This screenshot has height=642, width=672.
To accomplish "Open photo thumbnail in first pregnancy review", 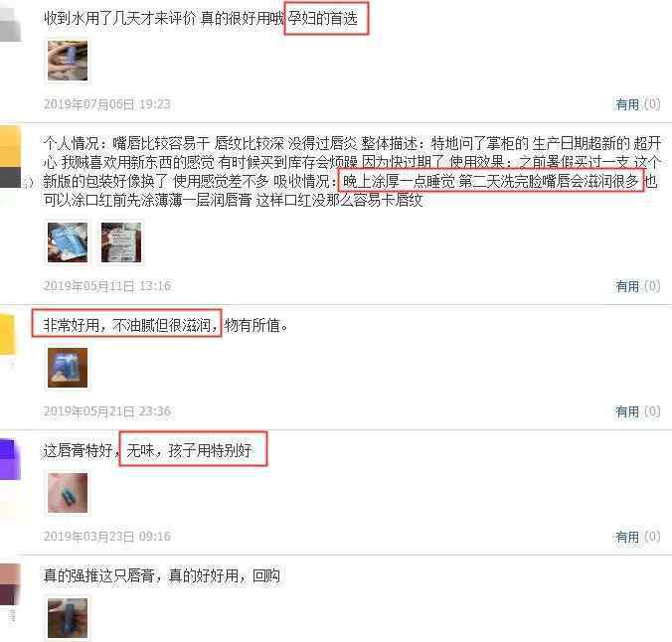I will (68, 61).
